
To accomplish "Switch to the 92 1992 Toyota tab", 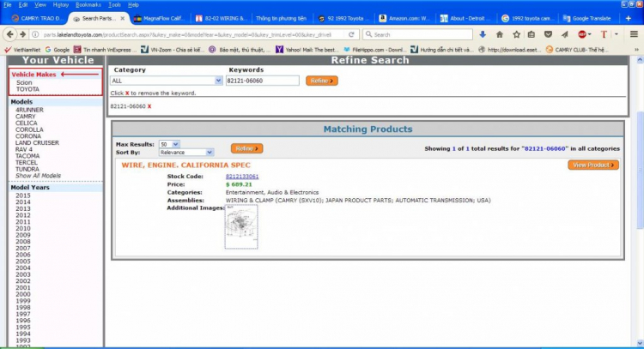I will [x=343, y=19].
